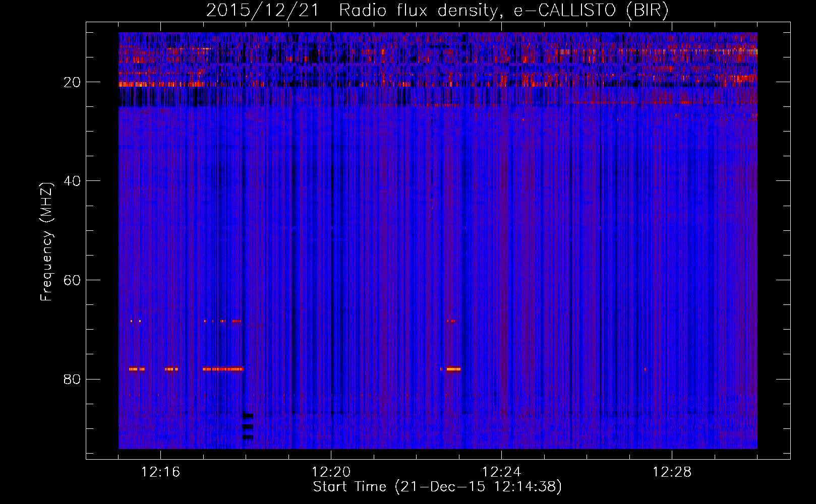The width and height of the screenshot is (816, 504).
Task: Click the 40 frequency tick label
Action: click(72, 181)
